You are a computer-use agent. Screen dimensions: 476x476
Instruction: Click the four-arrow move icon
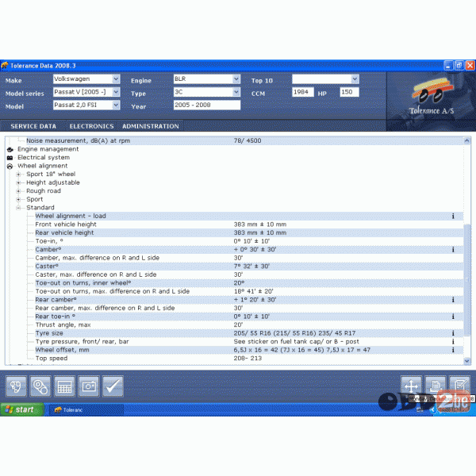tap(411, 386)
